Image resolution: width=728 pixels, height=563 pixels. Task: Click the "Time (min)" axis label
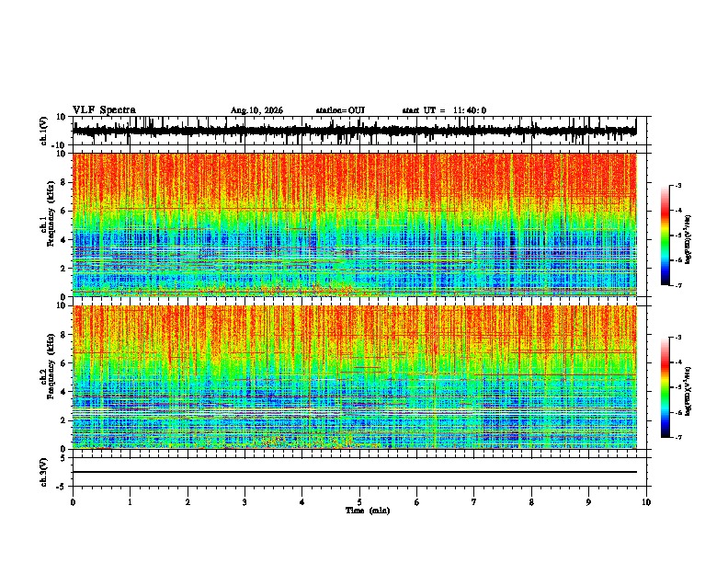(368, 511)
